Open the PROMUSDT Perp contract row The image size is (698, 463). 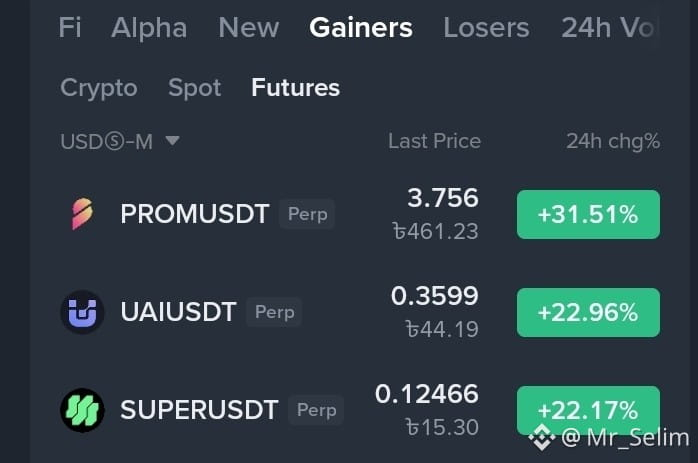pos(360,214)
